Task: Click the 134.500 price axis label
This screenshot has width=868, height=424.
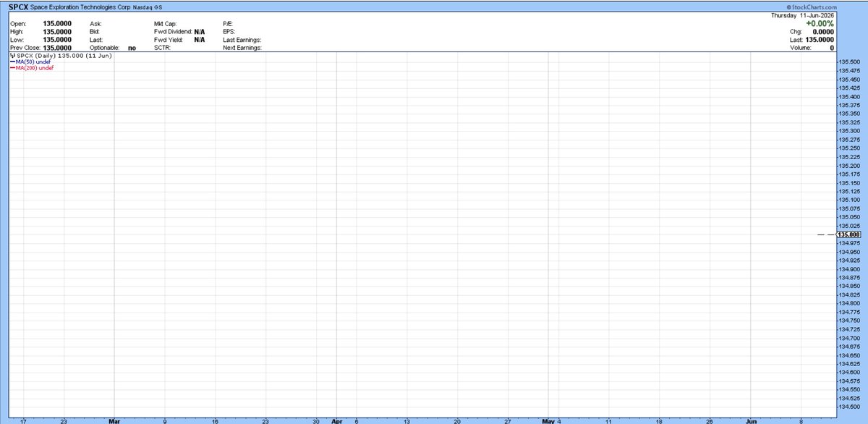Action: (848, 407)
